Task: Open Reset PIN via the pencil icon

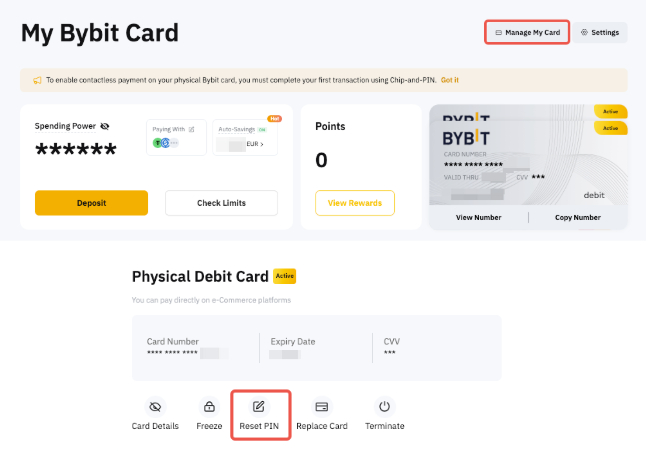Action: point(259,407)
